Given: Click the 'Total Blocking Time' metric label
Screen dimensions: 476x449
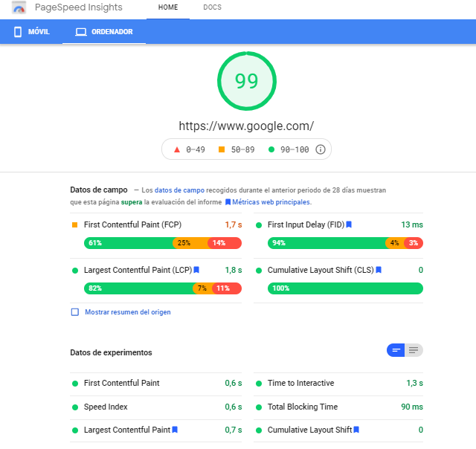Looking at the screenshot, I should coord(303,407).
